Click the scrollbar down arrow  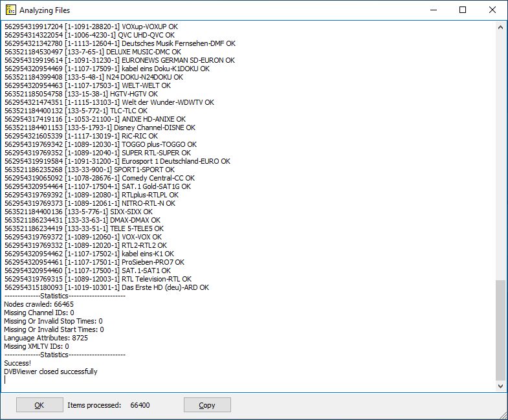click(x=500, y=386)
